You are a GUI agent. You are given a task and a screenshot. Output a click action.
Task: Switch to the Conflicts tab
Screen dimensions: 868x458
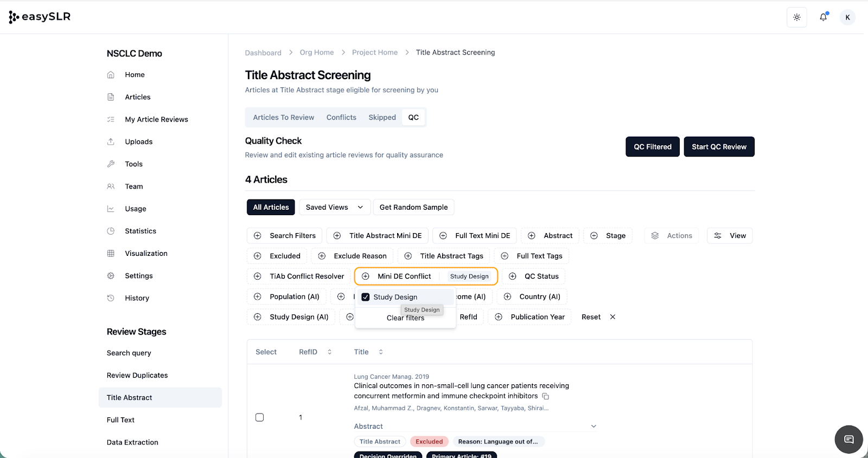pyautogui.click(x=341, y=118)
